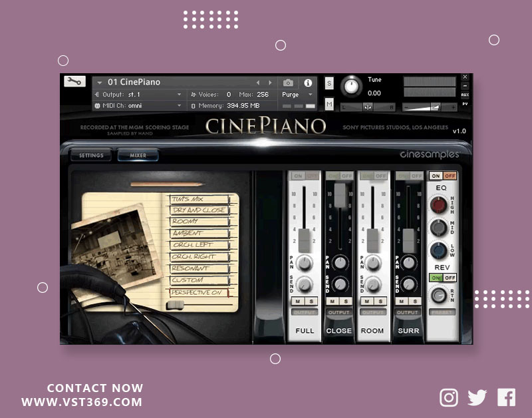This screenshot has height=418, width=532.
Task: Click the Tune knob
Action: (351, 86)
